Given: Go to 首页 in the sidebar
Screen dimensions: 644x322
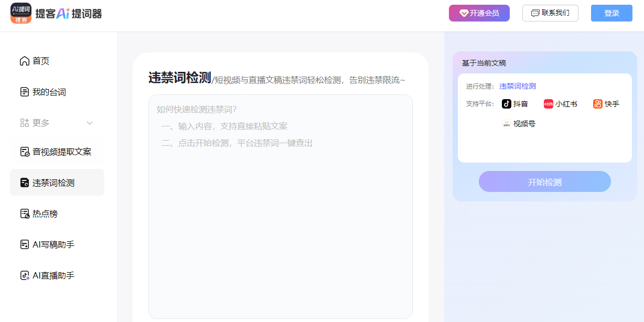Looking at the screenshot, I should click(x=41, y=61).
